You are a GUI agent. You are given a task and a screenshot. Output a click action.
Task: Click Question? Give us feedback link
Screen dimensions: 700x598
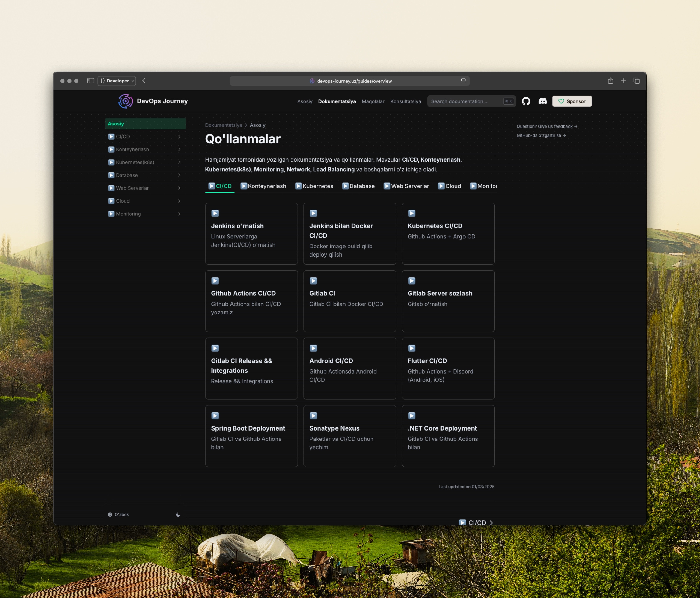pos(547,126)
